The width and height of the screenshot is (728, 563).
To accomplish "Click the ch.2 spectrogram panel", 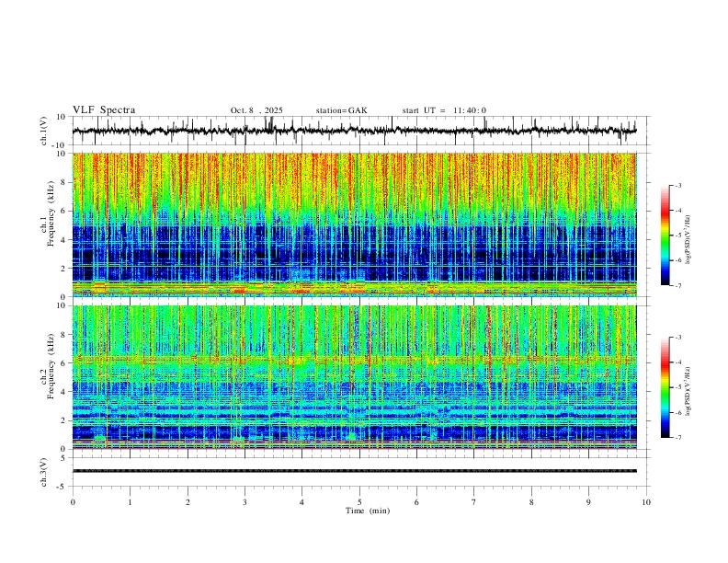I will (354, 377).
